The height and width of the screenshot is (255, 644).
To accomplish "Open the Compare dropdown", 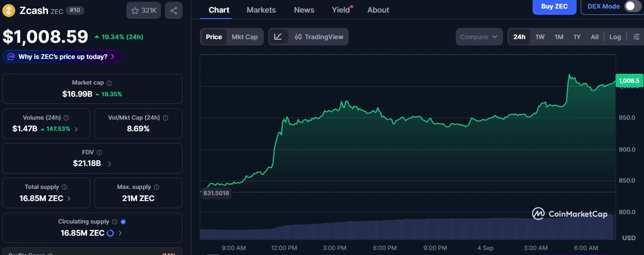I will pyautogui.click(x=479, y=37).
